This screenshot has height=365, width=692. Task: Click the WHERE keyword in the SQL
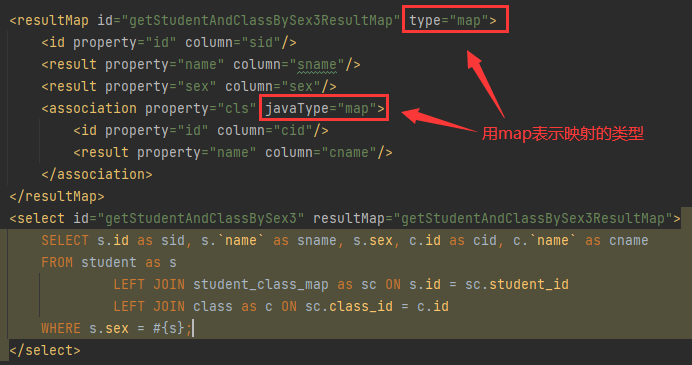[x=61, y=328]
